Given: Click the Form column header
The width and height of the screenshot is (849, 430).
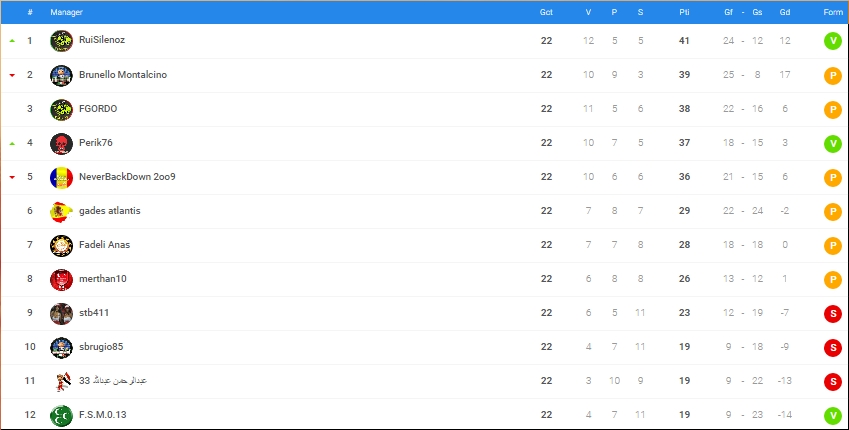Looking at the screenshot, I should (x=832, y=12).
